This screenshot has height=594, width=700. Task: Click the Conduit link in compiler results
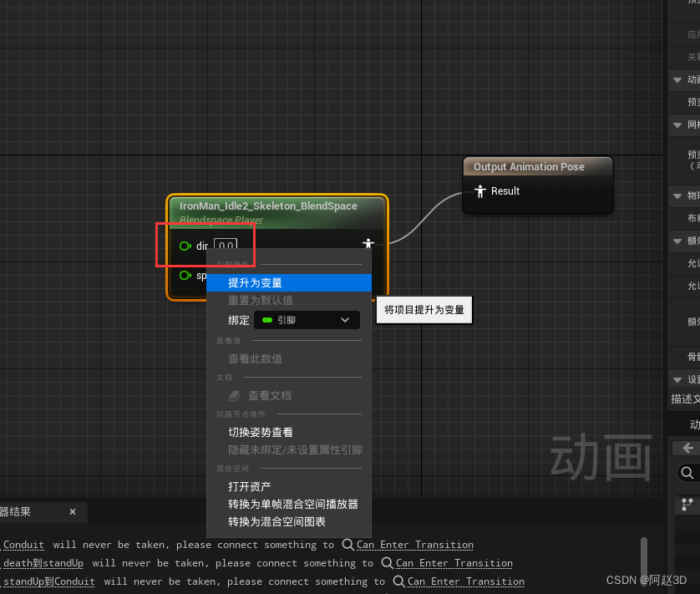[23, 545]
